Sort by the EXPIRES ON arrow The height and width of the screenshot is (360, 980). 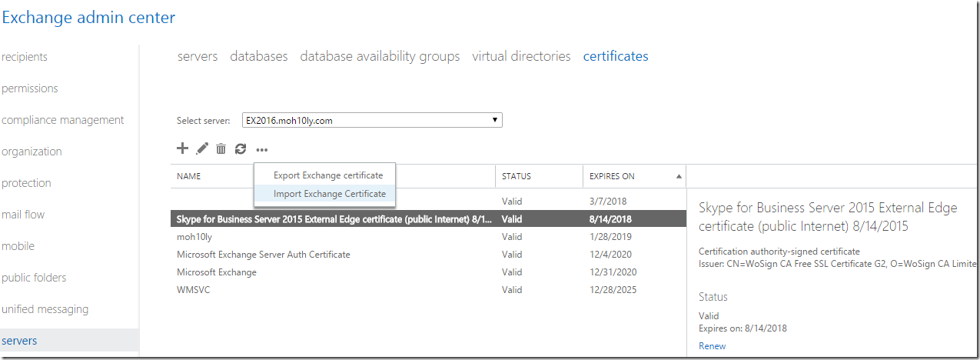tap(679, 176)
